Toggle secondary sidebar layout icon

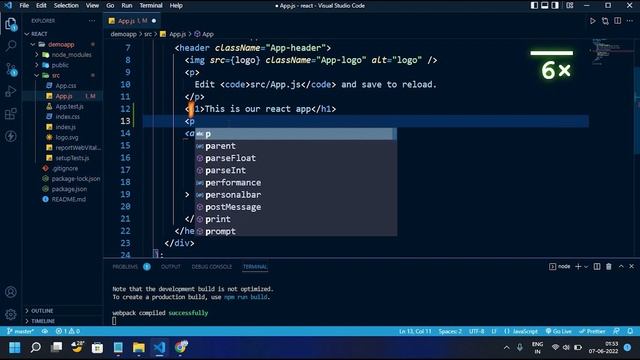pyautogui.click(x=555, y=5)
